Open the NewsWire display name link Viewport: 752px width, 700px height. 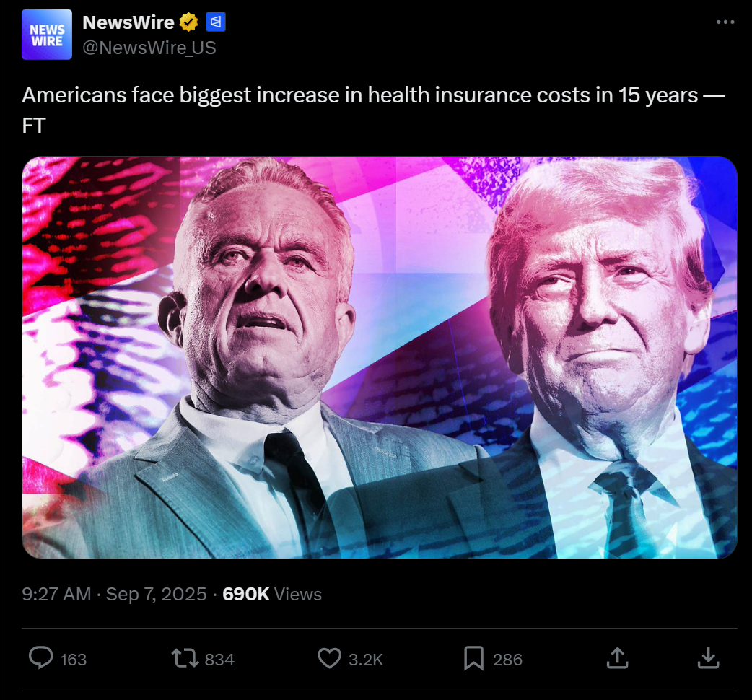128,22
